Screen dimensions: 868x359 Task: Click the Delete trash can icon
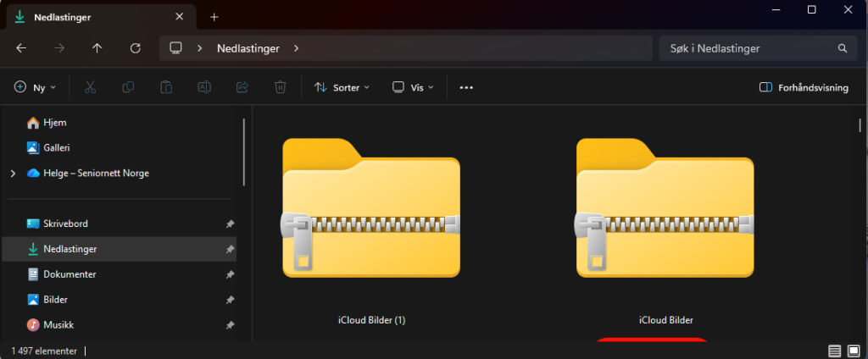pos(280,87)
